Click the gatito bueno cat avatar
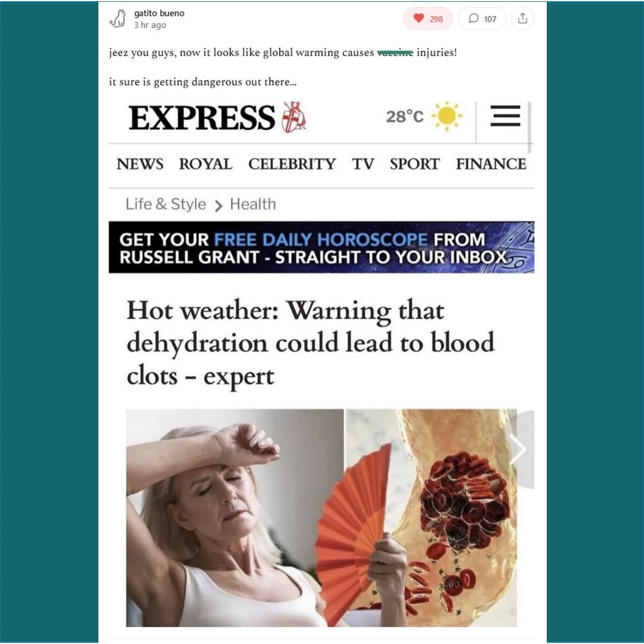The image size is (644, 644). [x=118, y=18]
